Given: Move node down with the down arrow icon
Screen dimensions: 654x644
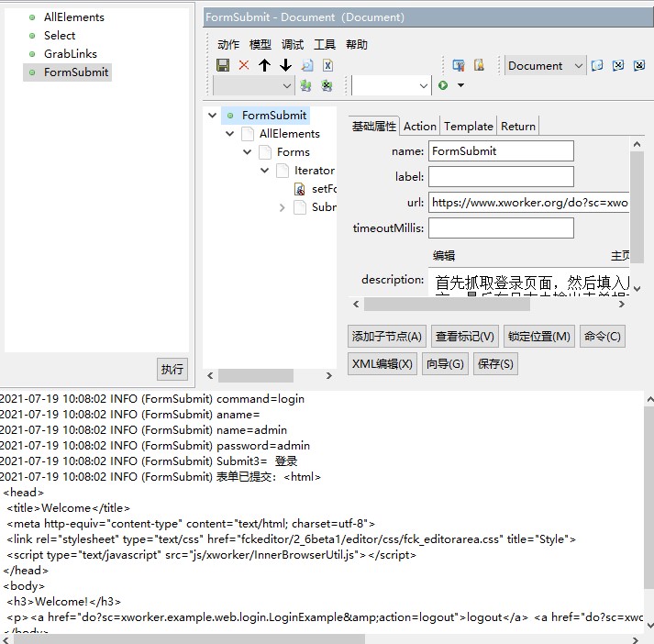Looking at the screenshot, I should (x=285, y=65).
